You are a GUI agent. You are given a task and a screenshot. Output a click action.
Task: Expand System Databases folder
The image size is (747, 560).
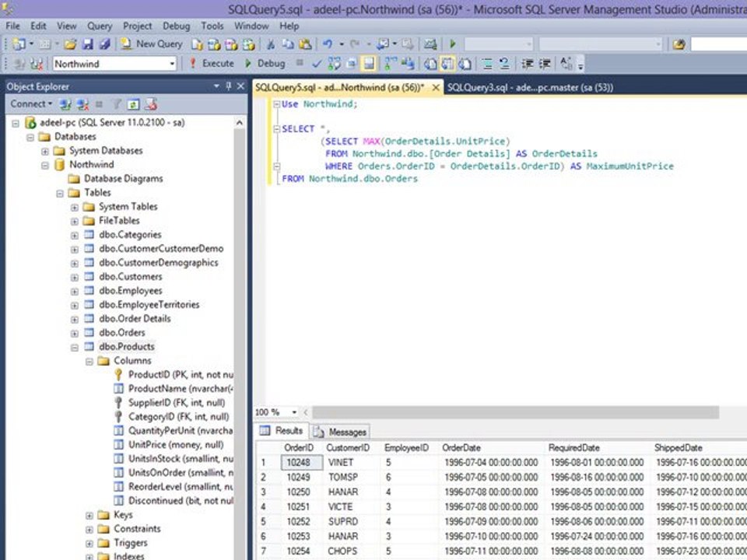coord(45,152)
